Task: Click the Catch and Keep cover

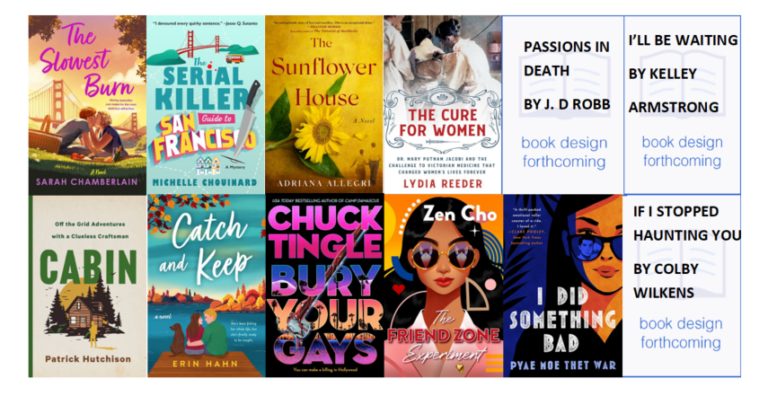Action: click(206, 286)
